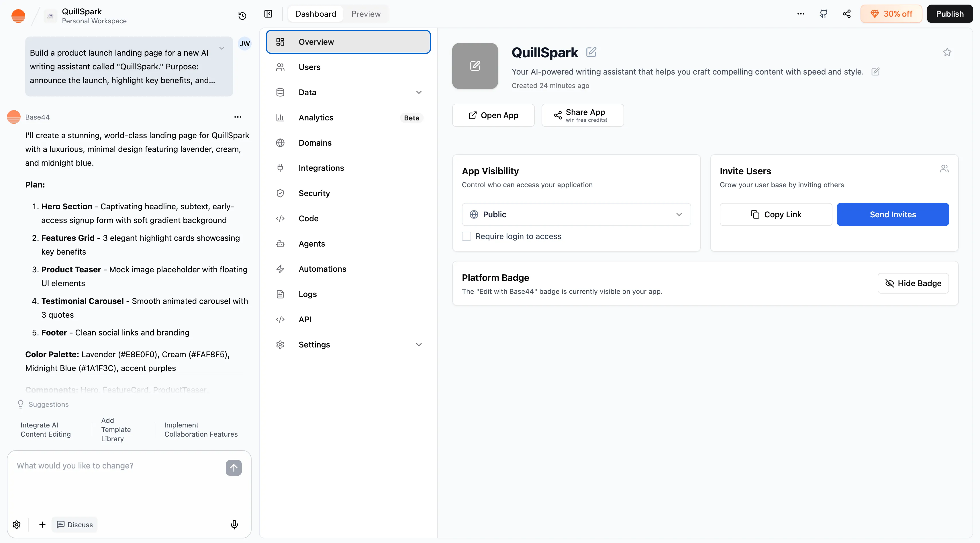The height and width of the screenshot is (543, 980).
Task: Toggle Discuss mode in chat box
Action: point(75,524)
